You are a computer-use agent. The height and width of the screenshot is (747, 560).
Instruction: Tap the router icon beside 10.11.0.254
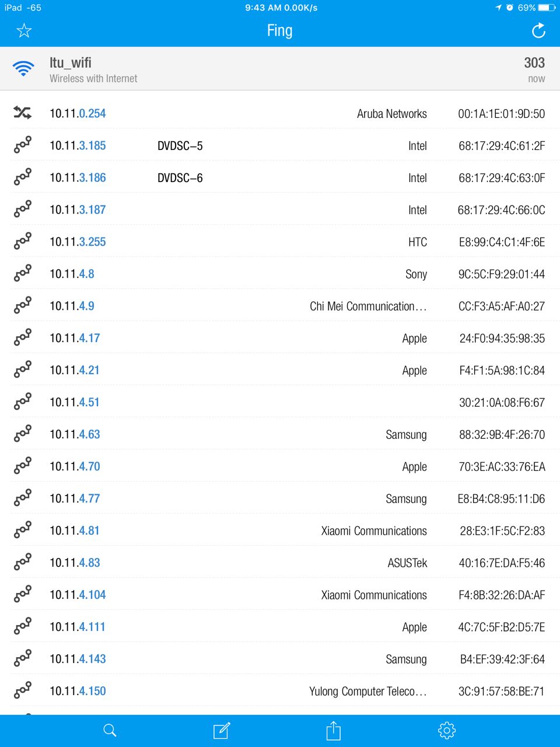point(23,113)
